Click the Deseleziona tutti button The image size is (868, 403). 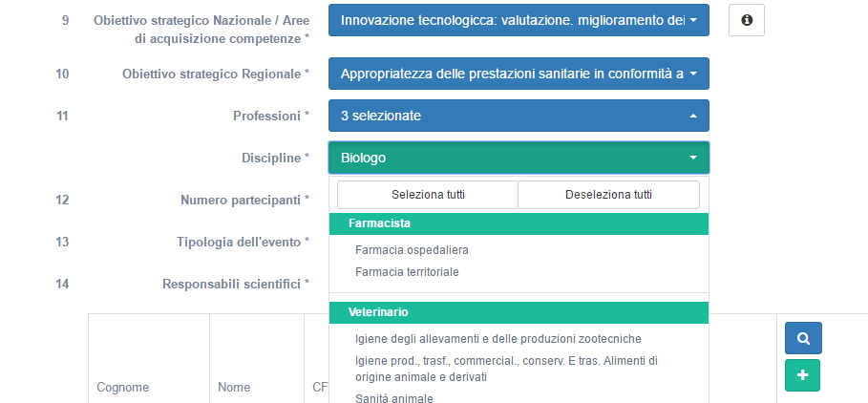point(608,195)
